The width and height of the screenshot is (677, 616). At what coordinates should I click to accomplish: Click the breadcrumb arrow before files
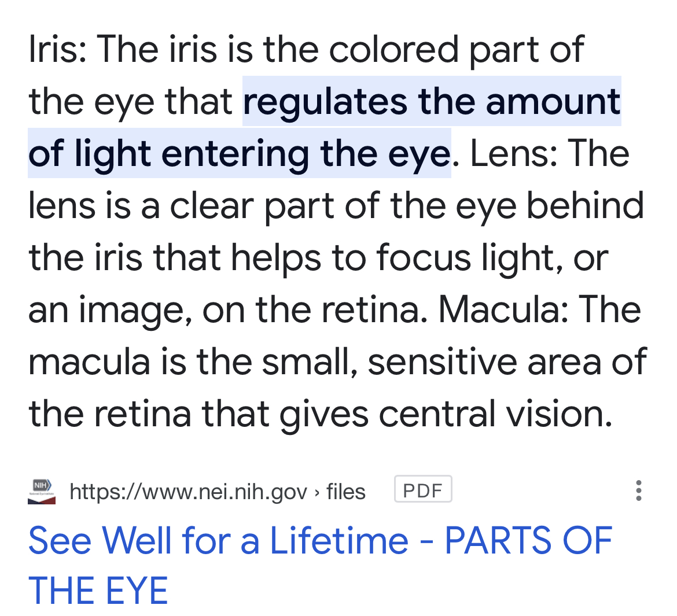[317, 492]
